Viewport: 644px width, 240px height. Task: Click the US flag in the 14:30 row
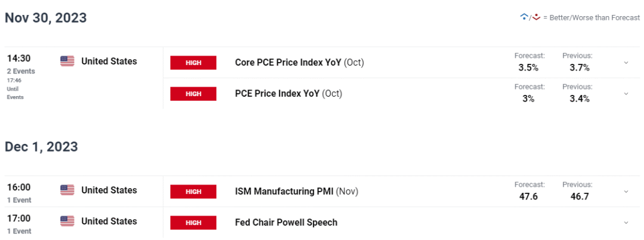coord(67,61)
